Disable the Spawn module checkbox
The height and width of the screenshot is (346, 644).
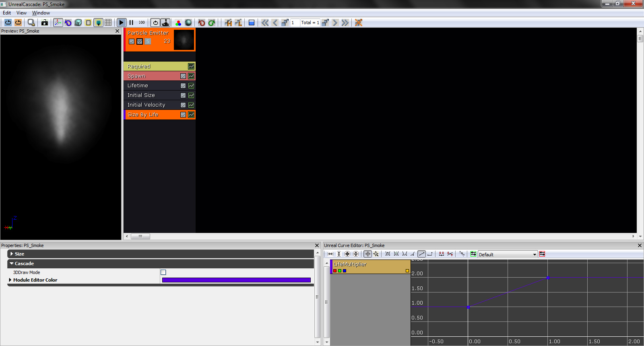183,76
